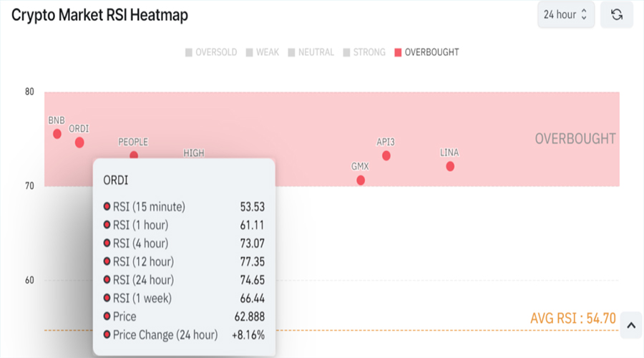Viewport: 644px width, 358px height.
Task: Click the refresh icon button
Action: tap(616, 14)
